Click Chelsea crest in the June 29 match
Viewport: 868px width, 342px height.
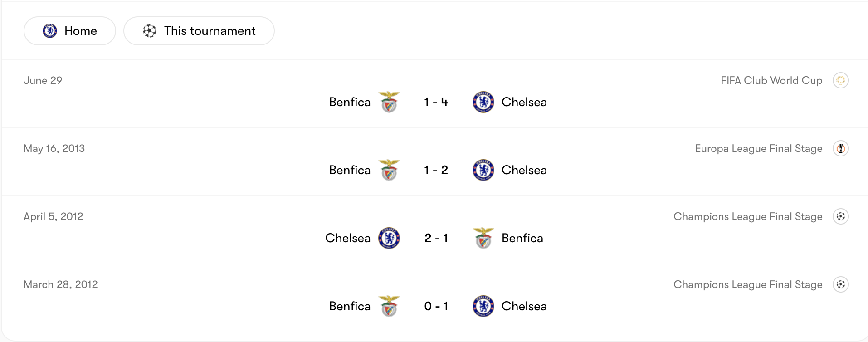coord(483,102)
